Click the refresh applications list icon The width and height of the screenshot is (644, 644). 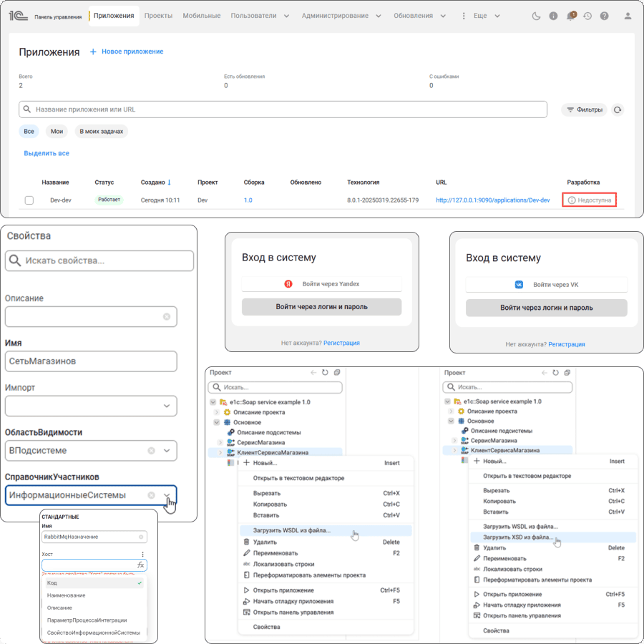point(618,109)
